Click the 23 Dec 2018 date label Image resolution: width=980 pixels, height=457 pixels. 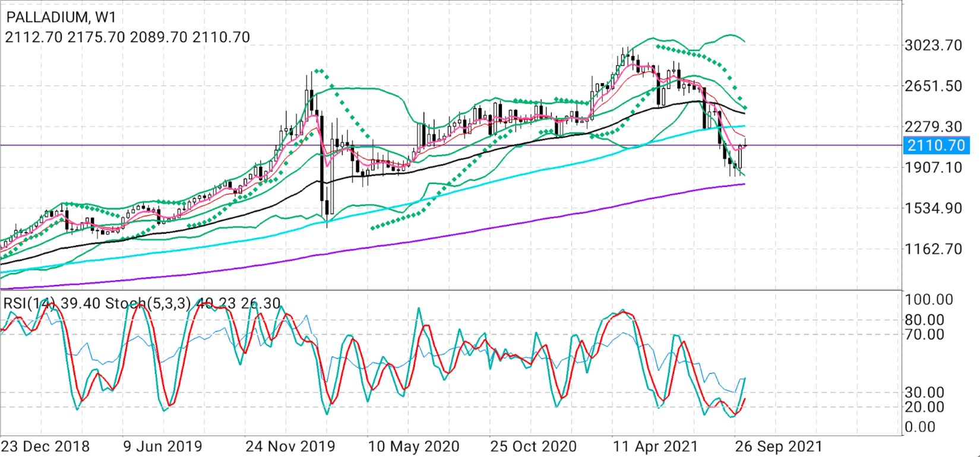(45, 446)
